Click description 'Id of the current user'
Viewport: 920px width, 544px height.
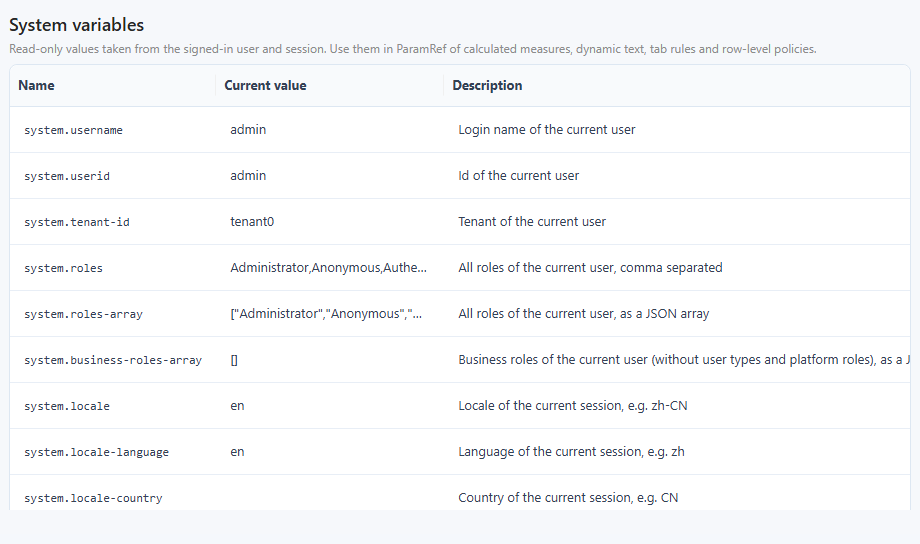(x=519, y=175)
